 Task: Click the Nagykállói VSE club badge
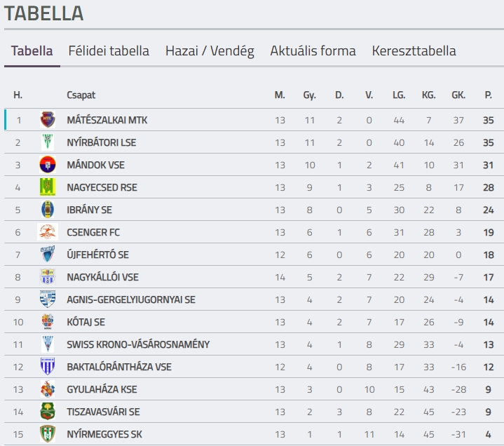click(47, 277)
